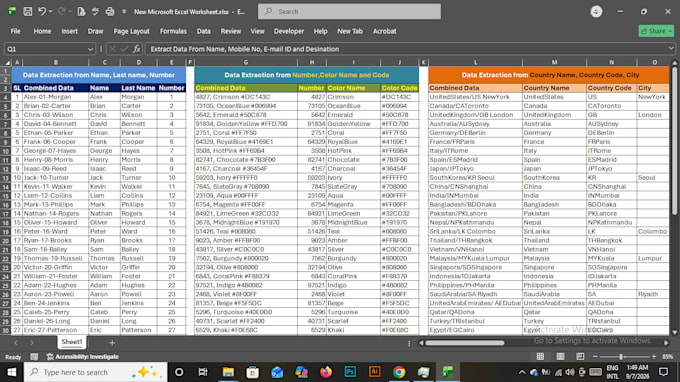Click the Save icon in quick access toolbar
This screenshot has width=680, height=382.
28,12
